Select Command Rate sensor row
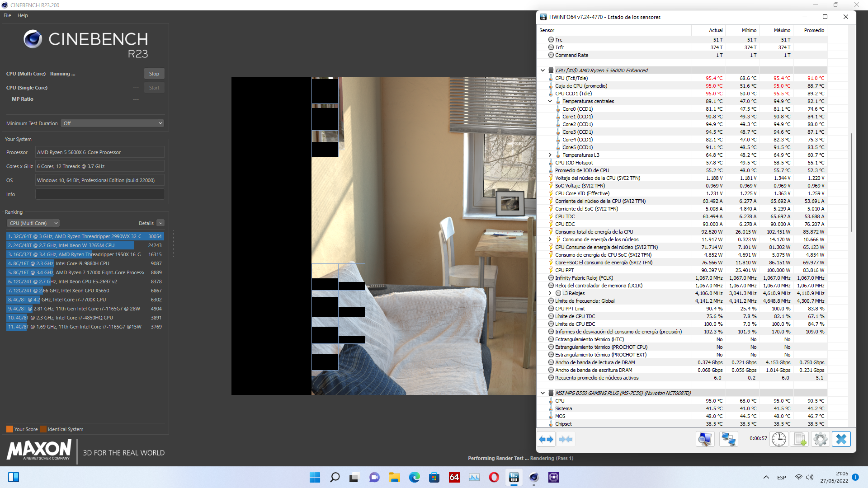 (682, 55)
